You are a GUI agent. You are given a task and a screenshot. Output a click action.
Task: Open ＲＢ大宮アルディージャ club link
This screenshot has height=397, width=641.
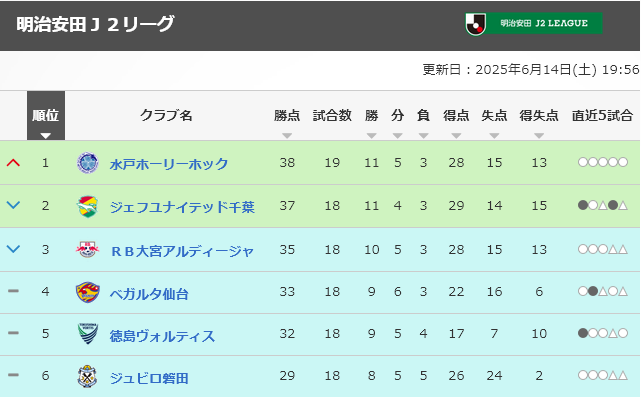(182, 250)
